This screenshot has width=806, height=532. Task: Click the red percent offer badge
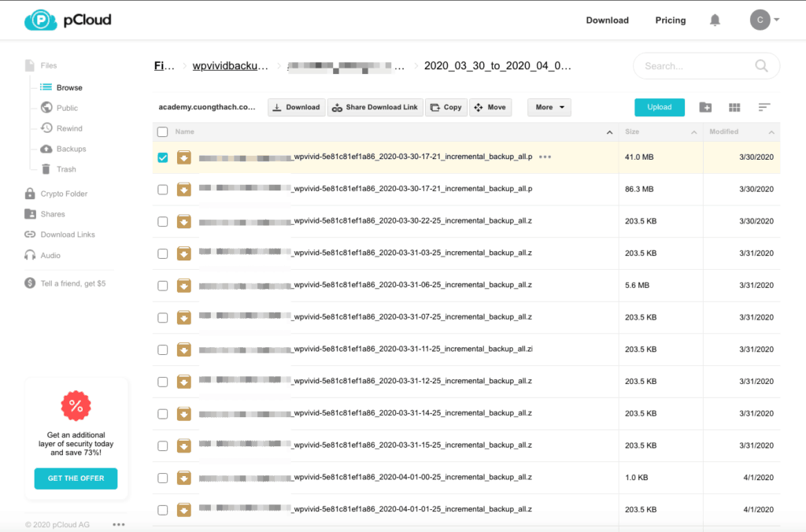pos(76,406)
